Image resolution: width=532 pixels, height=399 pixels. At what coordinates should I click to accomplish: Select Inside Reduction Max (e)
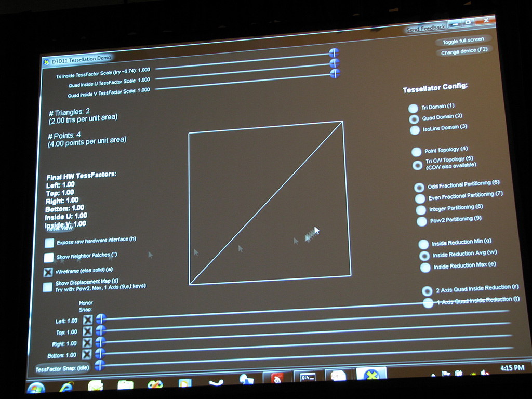click(425, 268)
